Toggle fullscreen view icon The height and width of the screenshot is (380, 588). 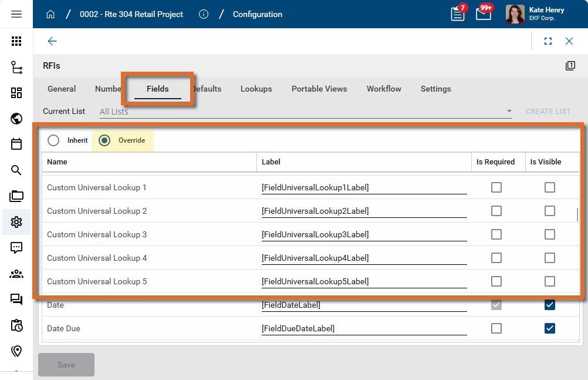click(x=548, y=41)
